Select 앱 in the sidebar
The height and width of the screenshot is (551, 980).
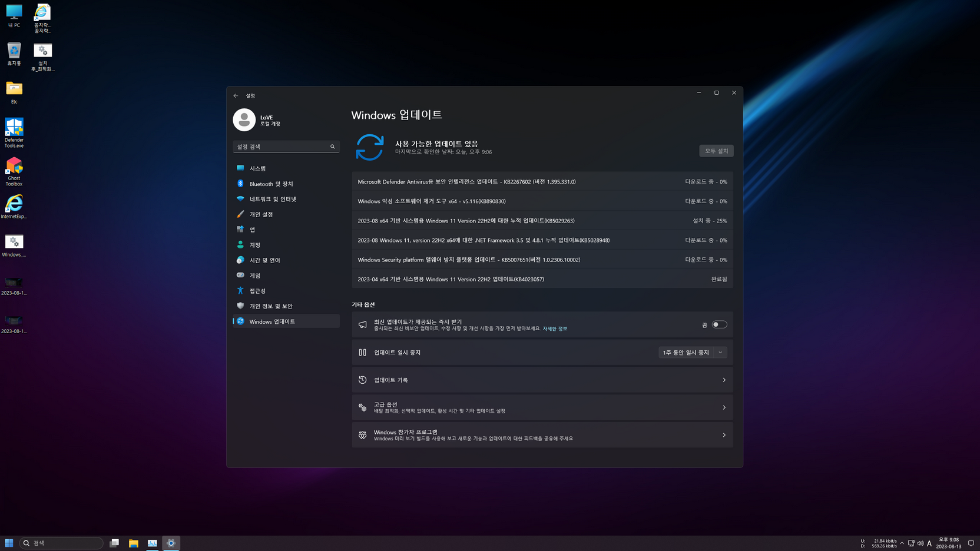[286, 230]
